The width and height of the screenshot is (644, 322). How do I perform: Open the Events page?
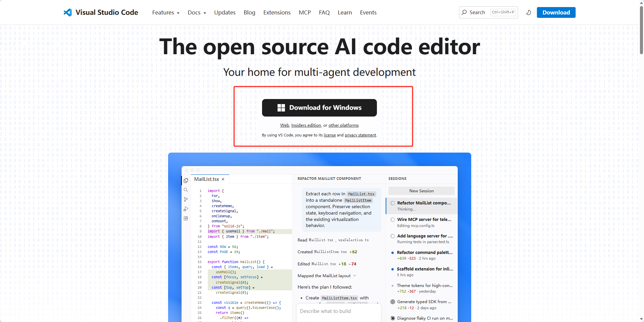368,12
